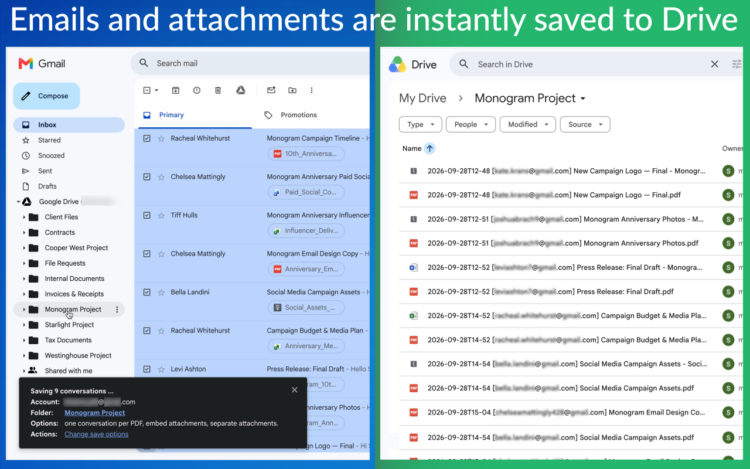
Task: Click the Delete trash icon in toolbar
Action: pos(218,90)
